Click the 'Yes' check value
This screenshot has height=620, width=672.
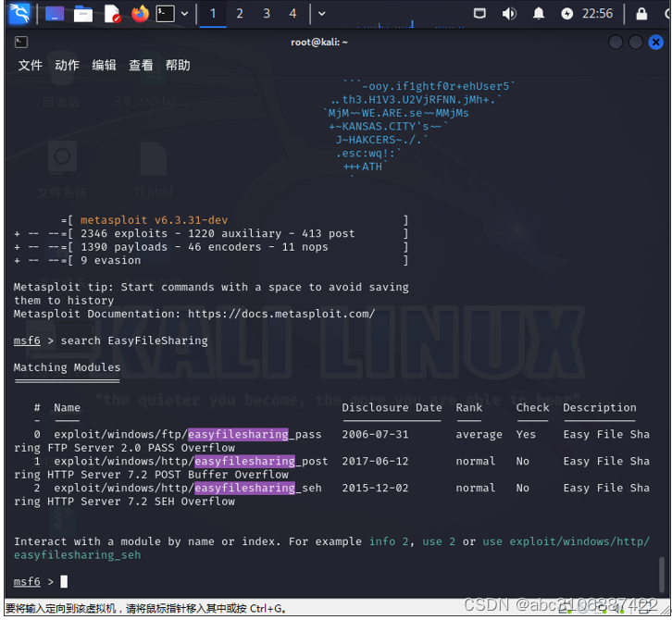click(x=526, y=435)
